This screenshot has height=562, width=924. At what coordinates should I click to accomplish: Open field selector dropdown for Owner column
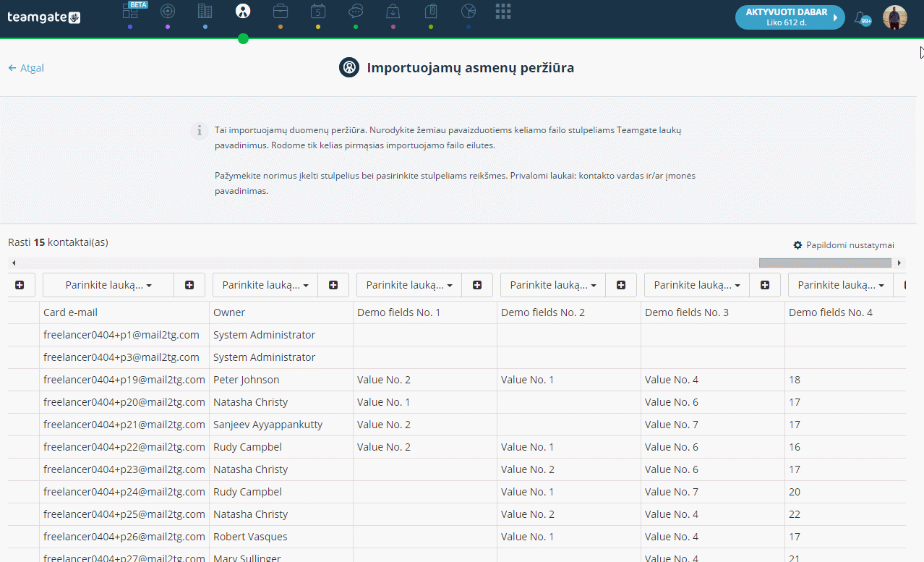[x=265, y=285]
